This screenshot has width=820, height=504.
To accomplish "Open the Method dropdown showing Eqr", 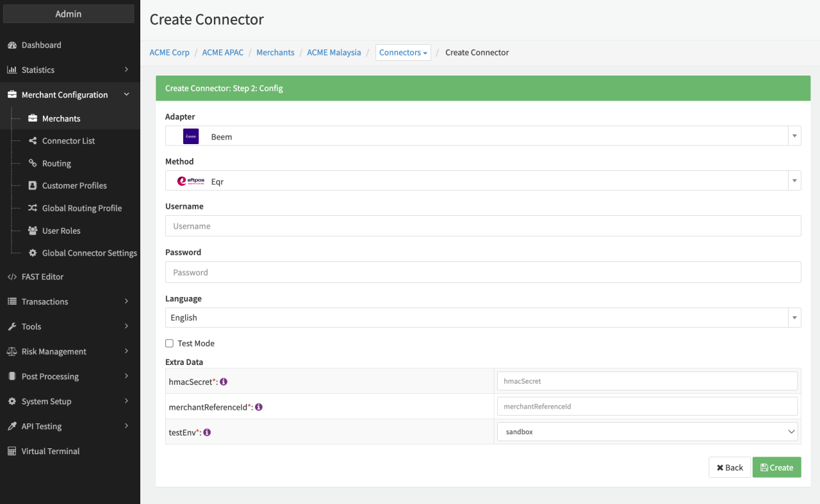I will [482, 181].
